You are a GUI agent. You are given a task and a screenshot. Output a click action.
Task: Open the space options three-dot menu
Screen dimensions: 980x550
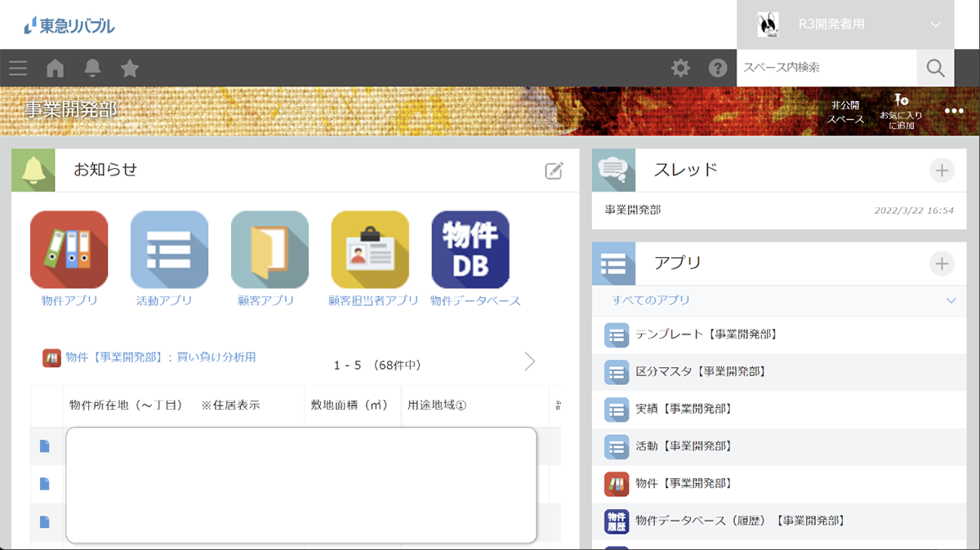click(954, 111)
